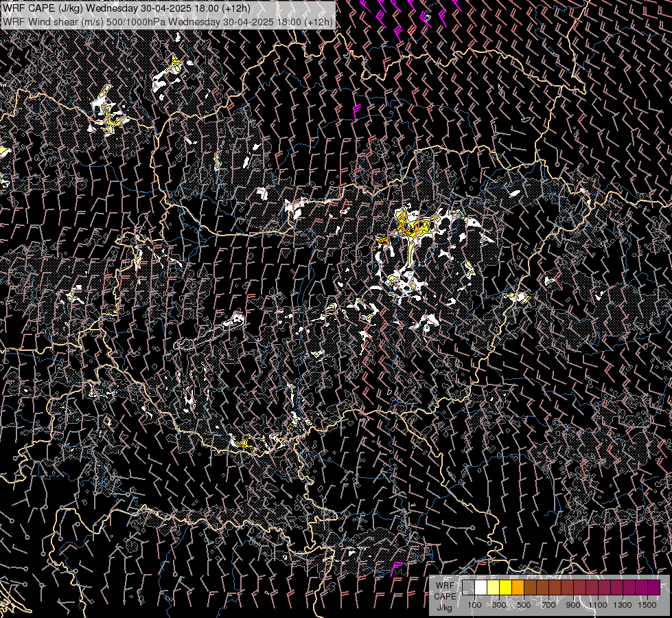
Task: Click the 'WRF' word in the legend
Action: point(445,586)
